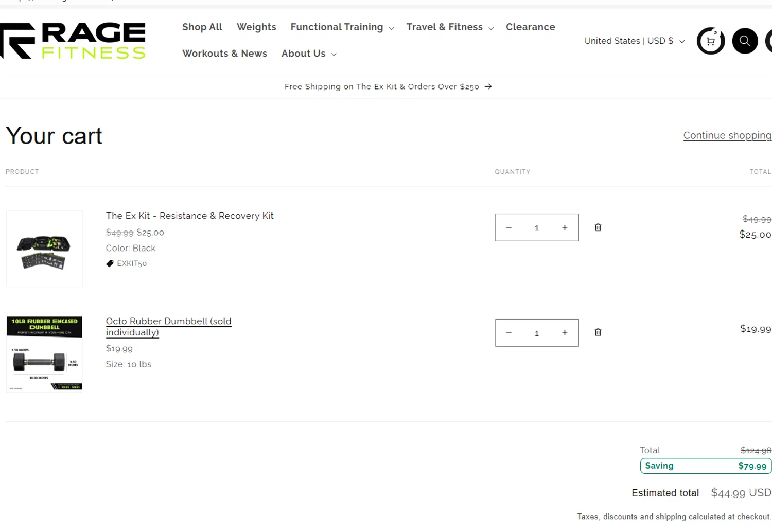Click the dumbbell quantity input field

(537, 333)
